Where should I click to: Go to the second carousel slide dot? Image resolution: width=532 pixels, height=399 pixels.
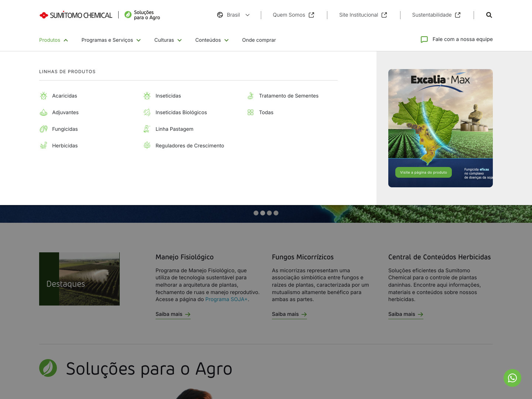tap(263, 213)
